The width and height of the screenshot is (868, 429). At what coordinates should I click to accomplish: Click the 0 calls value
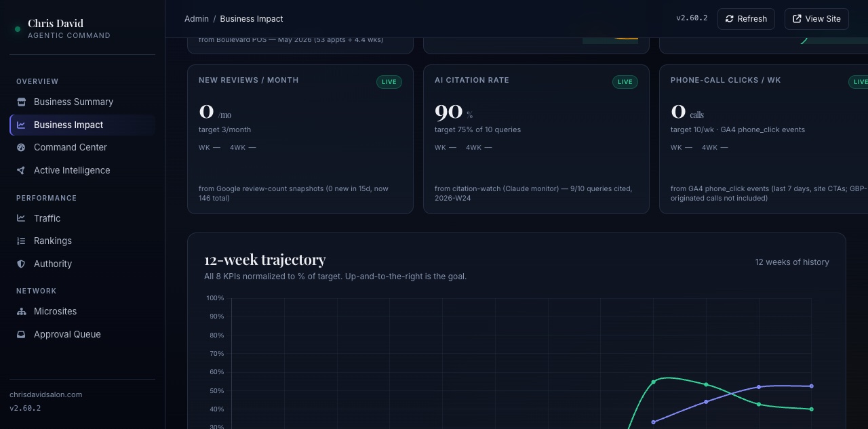[x=687, y=111]
